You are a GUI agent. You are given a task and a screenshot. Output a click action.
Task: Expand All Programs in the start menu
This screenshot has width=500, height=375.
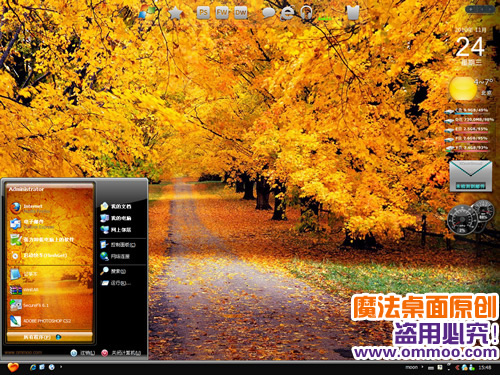click(49, 337)
